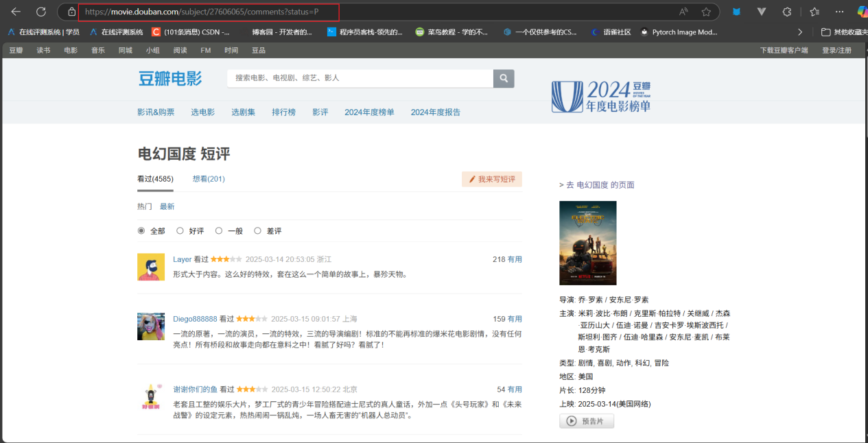Select the 好评 radio button
Screen dimensions: 868x443
coord(180,231)
